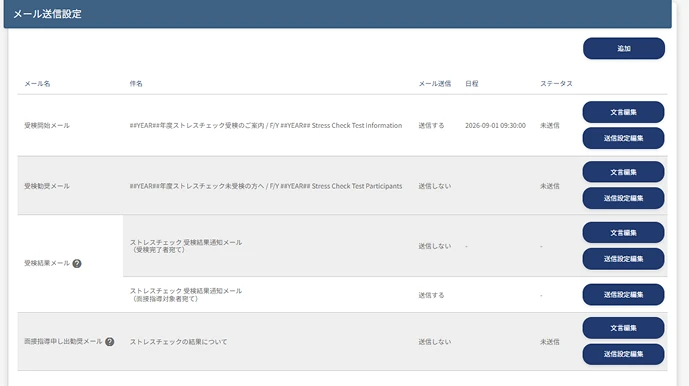689x386 pixels.
Task: Open 文言編集 for 面接指導申し出勧奨メール
Action: coord(623,328)
